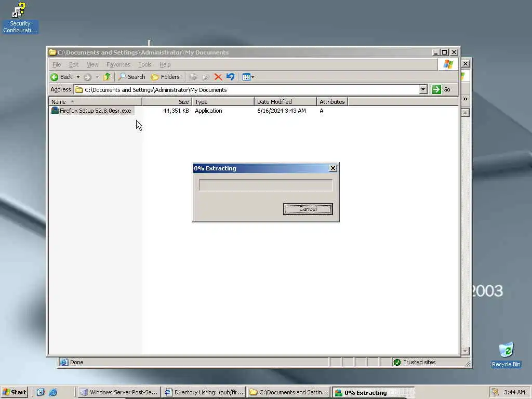
Task: Minimize the My Documents window
Action: coord(436,52)
